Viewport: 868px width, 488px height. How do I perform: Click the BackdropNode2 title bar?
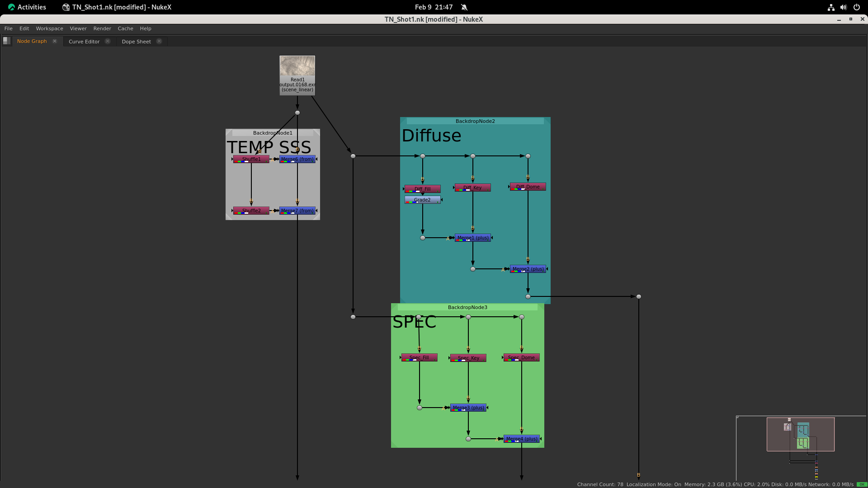(475, 121)
